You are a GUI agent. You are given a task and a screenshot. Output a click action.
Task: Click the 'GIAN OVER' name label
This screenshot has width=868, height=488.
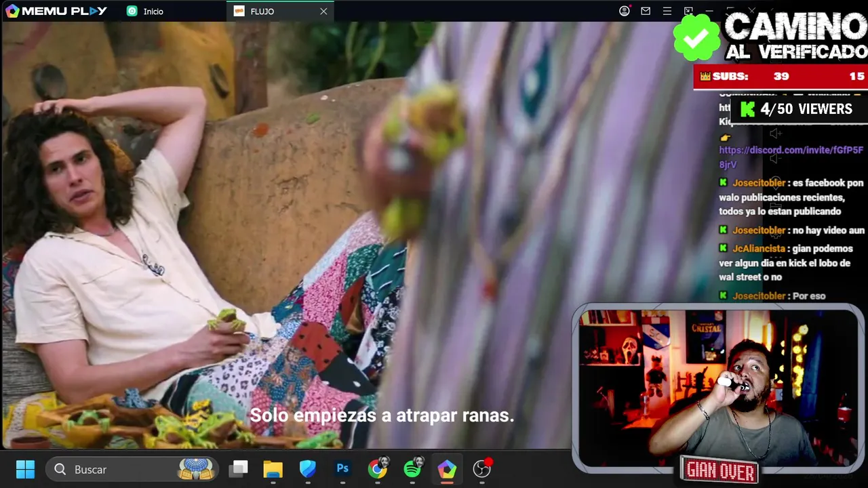coord(720,470)
